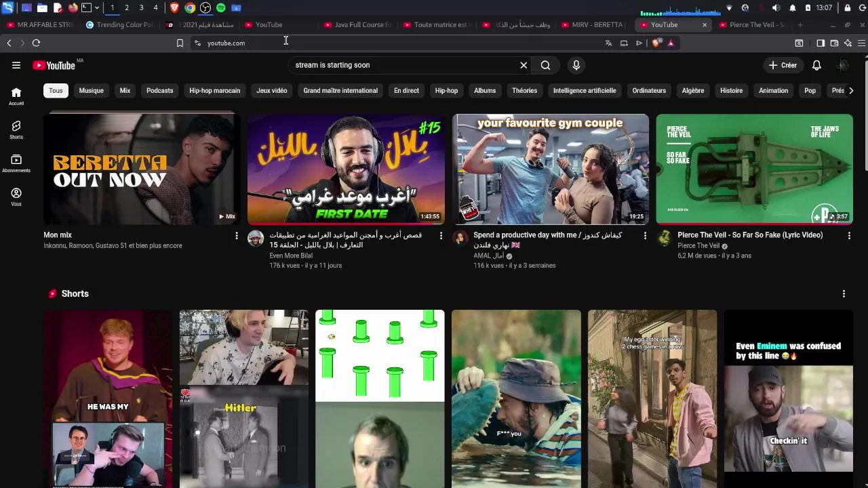The image size is (868, 488).
Task: Open the BERETTA OUT NOW mix thumbnail
Action: 142,169
